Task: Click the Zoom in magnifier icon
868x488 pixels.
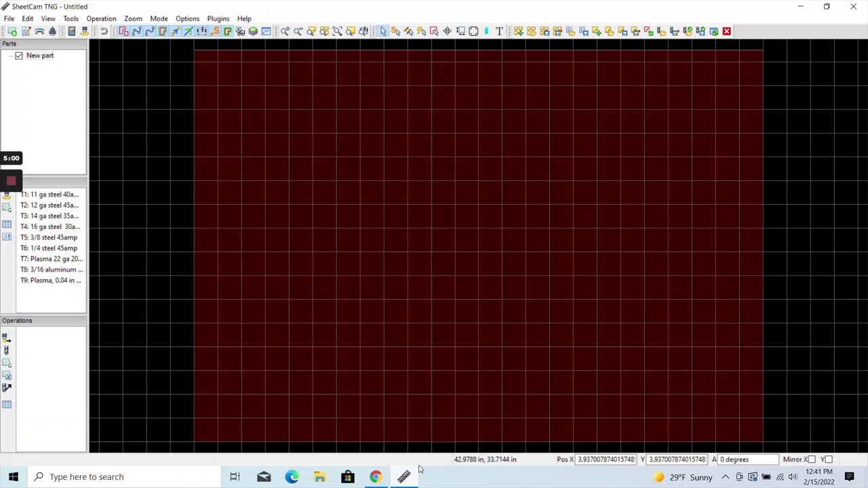Action: click(x=285, y=31)
